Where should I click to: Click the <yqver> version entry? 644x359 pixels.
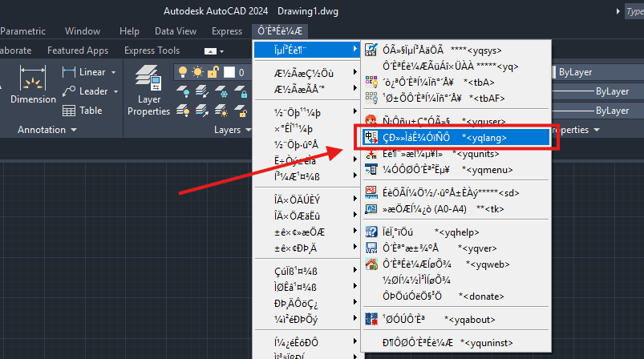pos(456,248)
